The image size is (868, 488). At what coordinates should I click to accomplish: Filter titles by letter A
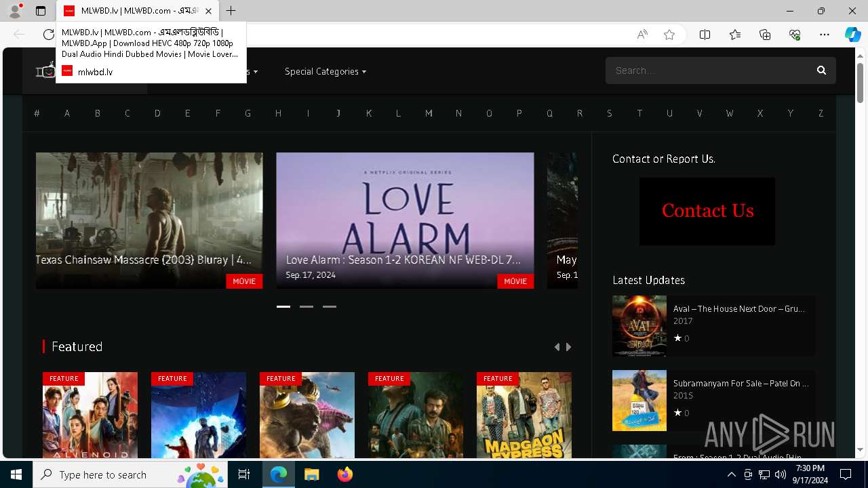click(x=67, y=113)
